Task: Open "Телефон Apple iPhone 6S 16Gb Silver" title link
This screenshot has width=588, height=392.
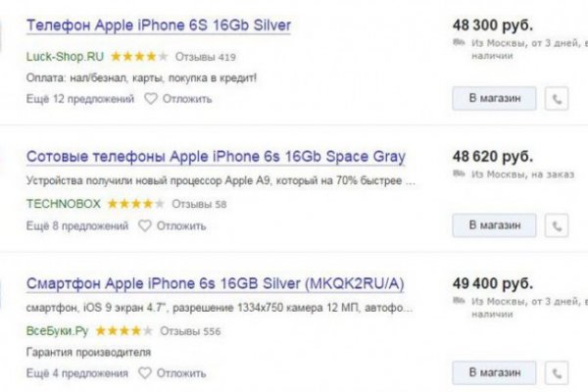Action: 158,24
